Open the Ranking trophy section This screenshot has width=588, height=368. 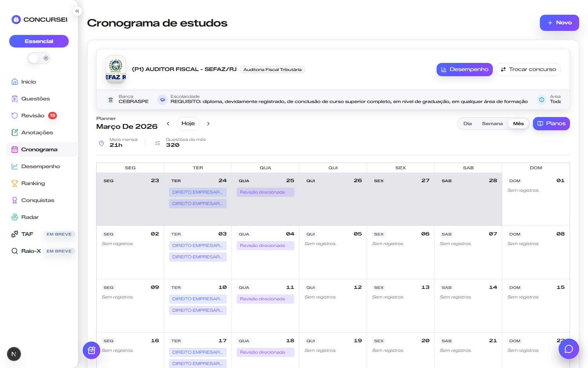(15, 183)
